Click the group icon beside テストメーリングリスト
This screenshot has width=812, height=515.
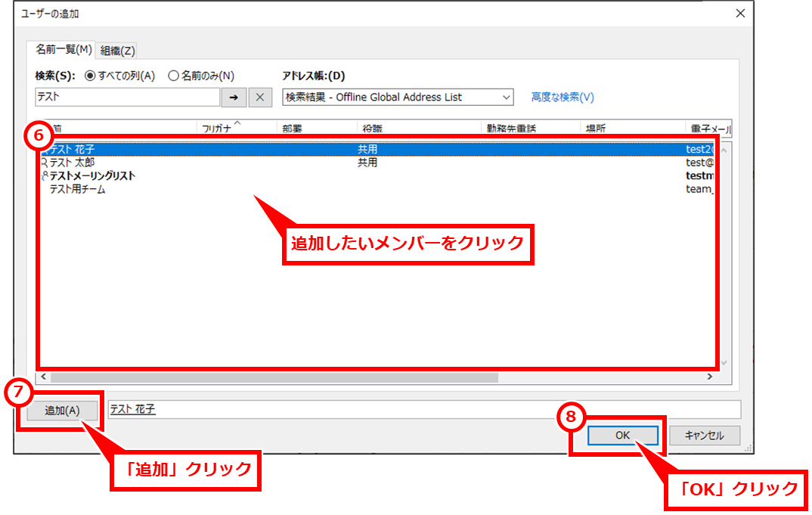[x=45, y=176]
